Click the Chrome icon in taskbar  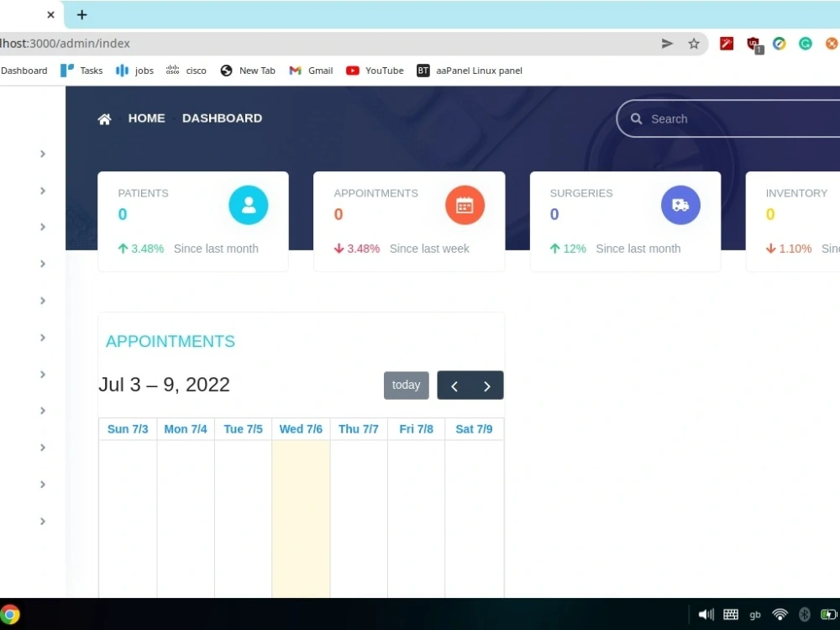tap(9, 615)
